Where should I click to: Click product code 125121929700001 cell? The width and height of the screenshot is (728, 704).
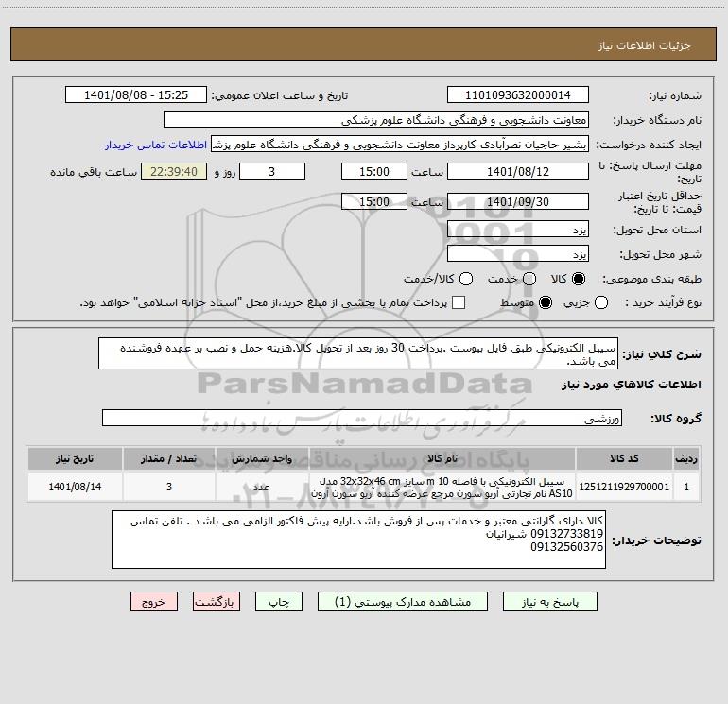tap(624, 487)
